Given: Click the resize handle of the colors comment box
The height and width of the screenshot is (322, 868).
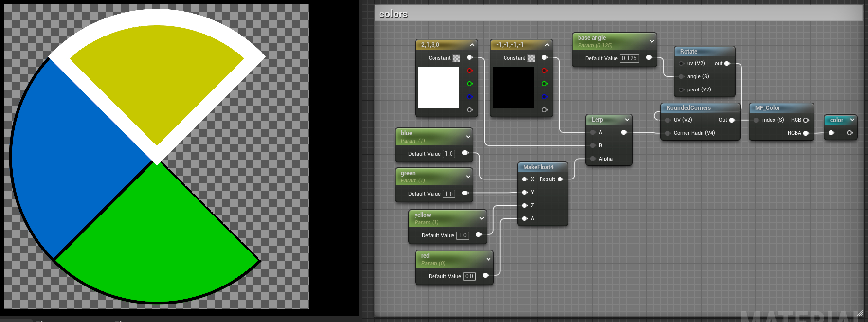Looking at the screenshot, I should pos(859,313).
